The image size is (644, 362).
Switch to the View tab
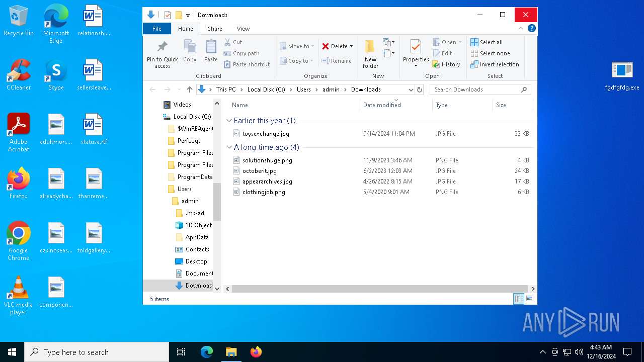pos(243,29)
